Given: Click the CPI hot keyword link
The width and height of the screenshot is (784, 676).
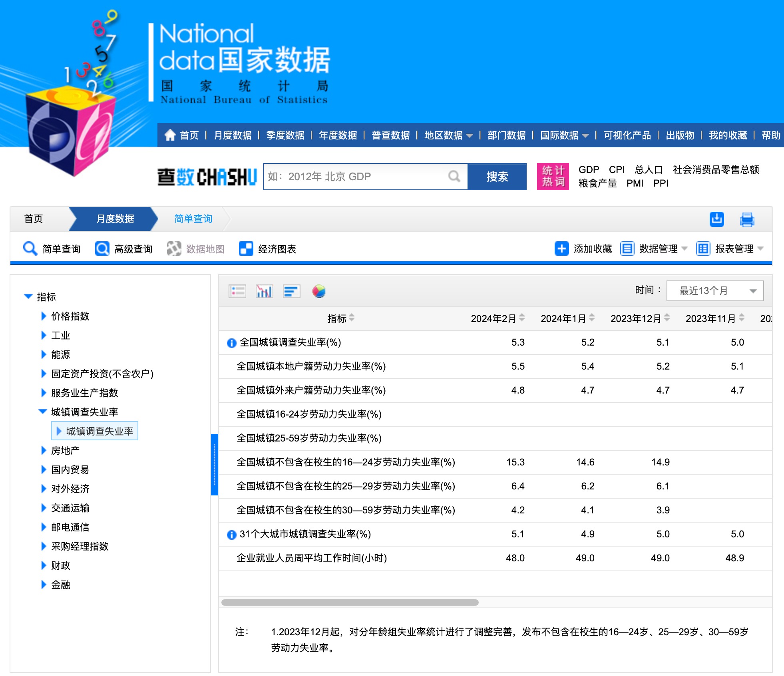Looking at the screenshot, I should click(x=616, y=169).
